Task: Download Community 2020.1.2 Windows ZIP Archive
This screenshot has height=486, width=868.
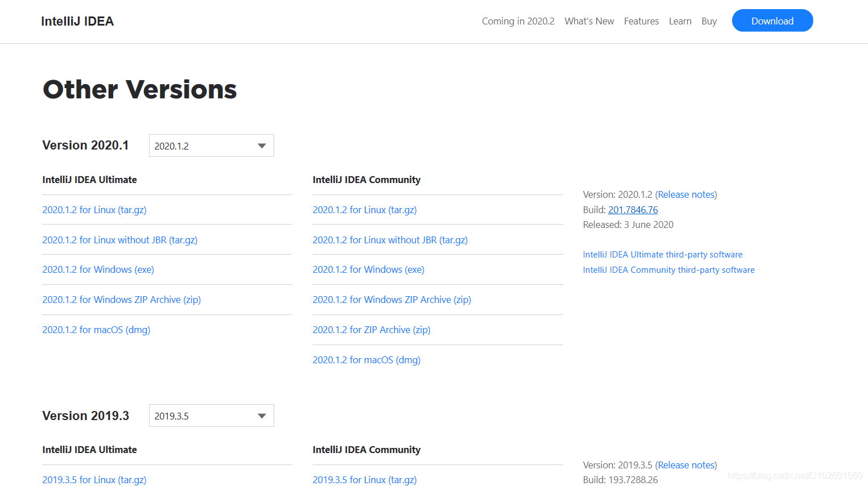Action: tap(392, 300)
